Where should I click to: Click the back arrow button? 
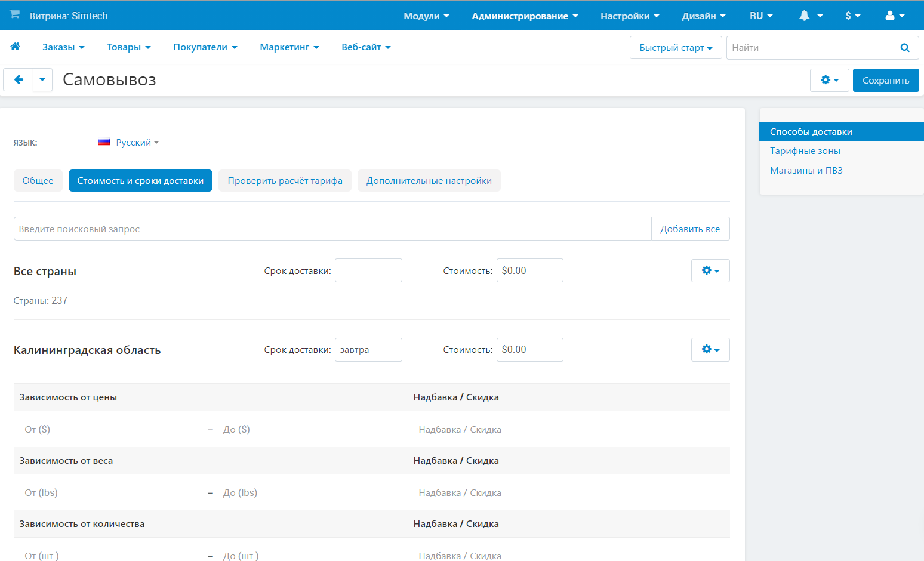(19, 80)
